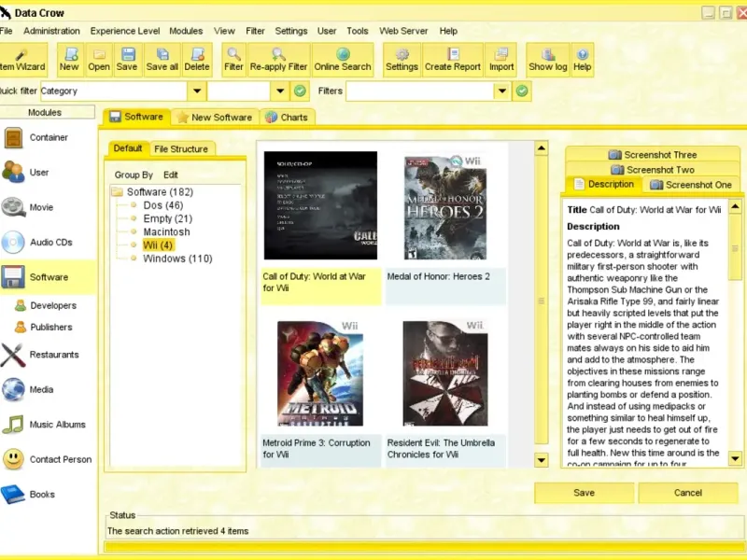
Task: Apply the Filters green checkmark button
Action: click(522, 91)
